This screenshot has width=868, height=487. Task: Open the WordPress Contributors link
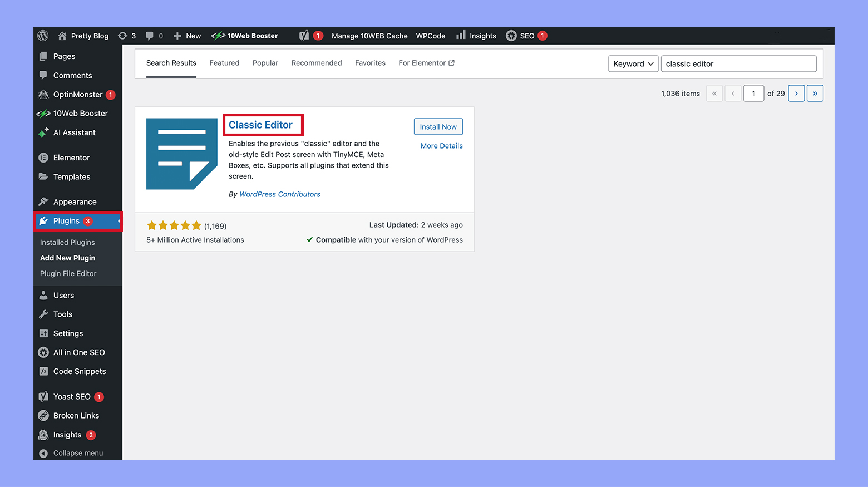point(280,194)
